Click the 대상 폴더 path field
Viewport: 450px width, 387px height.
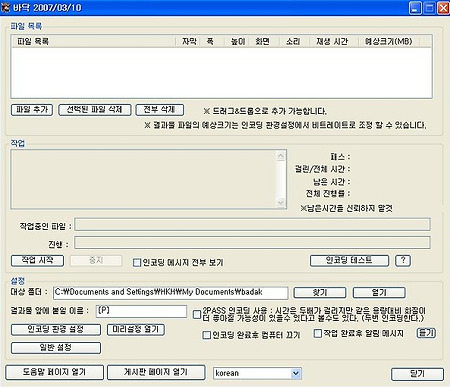(x=170, y=293)
